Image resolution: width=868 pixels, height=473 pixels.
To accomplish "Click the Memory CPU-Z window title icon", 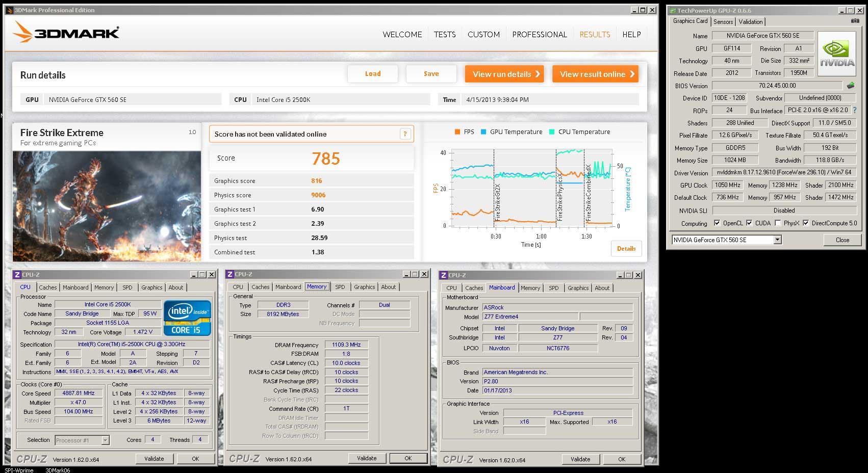I will point(230,274).
